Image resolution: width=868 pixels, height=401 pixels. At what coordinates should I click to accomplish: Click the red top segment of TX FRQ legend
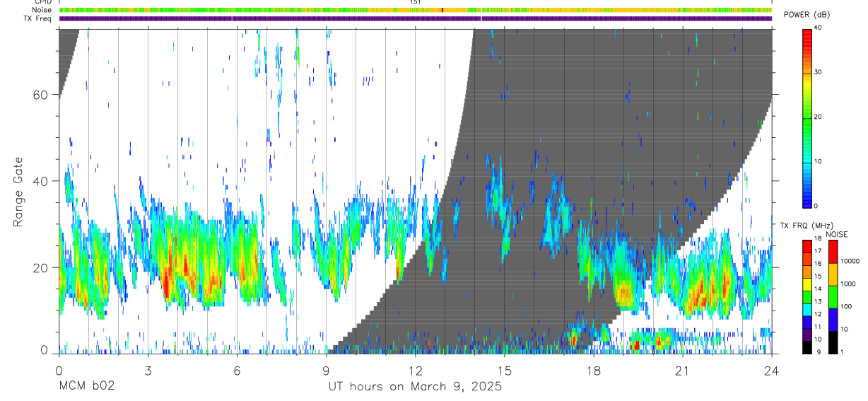[x=807, y=247]
